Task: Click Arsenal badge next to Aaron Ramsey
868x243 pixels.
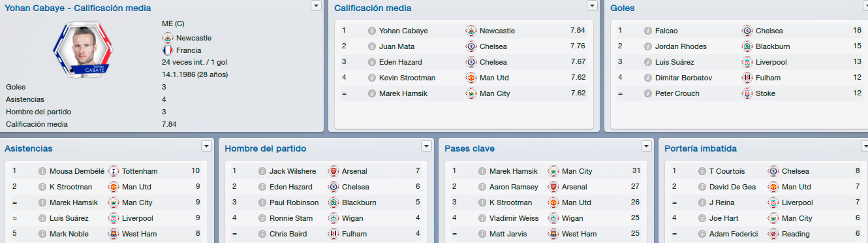Action: [x=553, y=187]
